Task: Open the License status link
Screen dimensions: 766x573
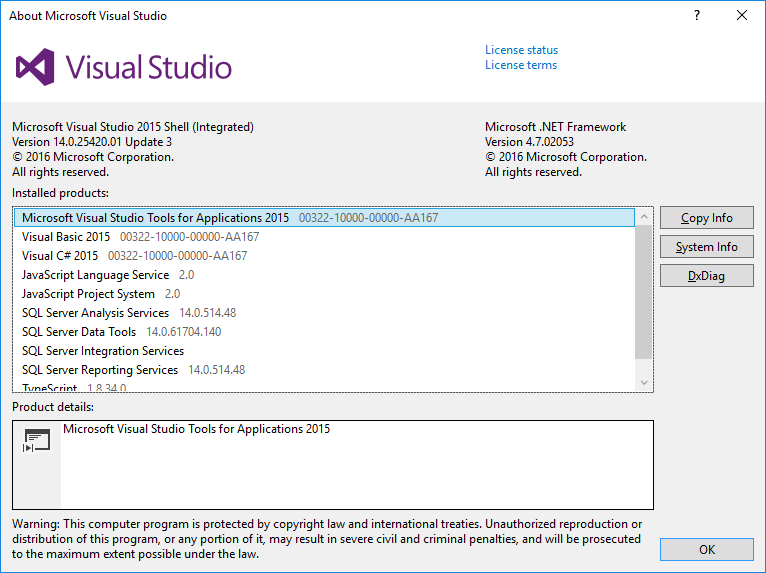Action: (x=521, y=50)
